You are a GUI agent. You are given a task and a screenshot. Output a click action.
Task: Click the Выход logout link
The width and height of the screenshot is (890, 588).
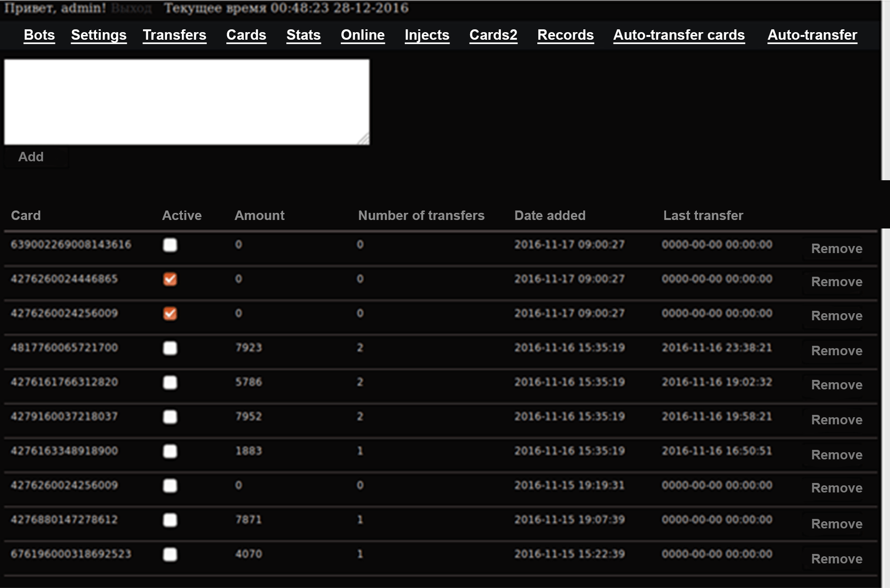[x=131, y=9]
